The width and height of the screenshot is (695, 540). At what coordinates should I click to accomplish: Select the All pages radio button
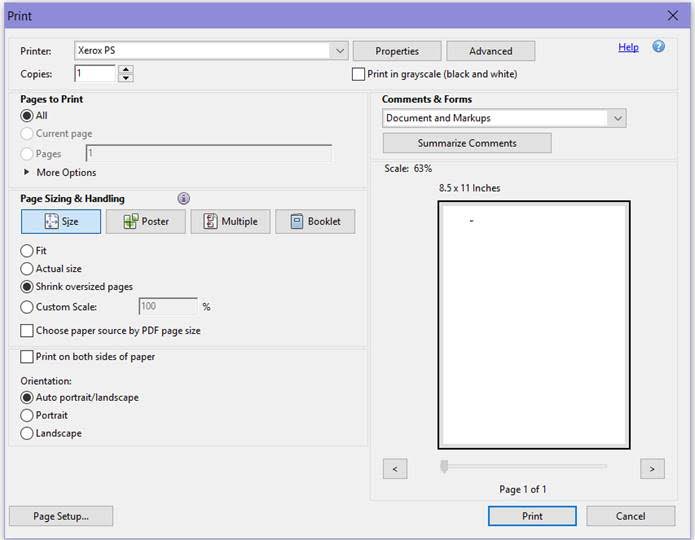pos(27,116)
